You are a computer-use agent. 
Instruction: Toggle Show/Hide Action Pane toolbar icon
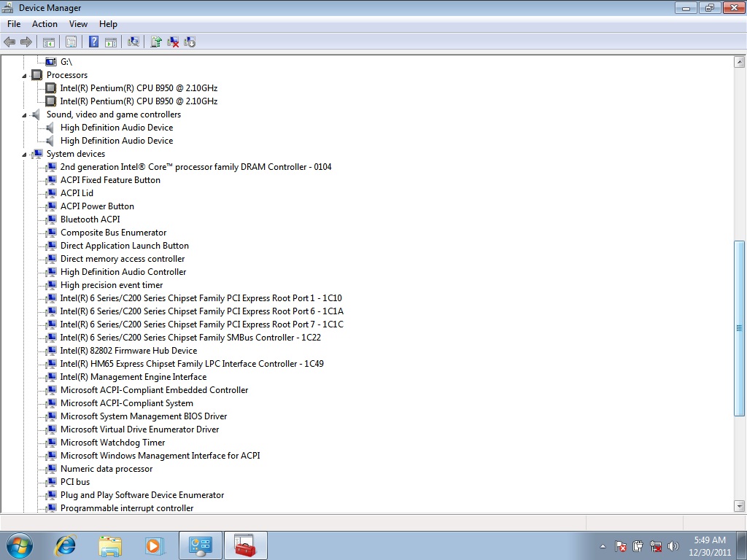(x=111, y=42)
